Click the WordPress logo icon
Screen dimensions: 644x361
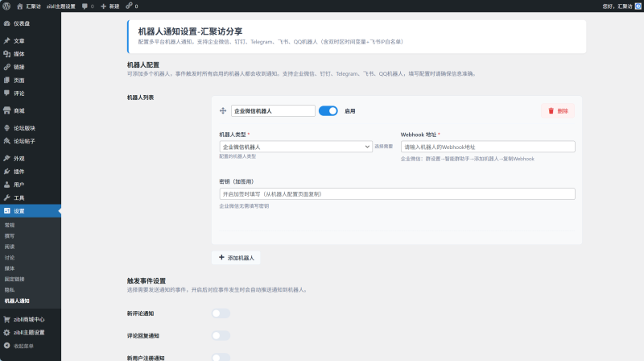(x=6, y=6)
